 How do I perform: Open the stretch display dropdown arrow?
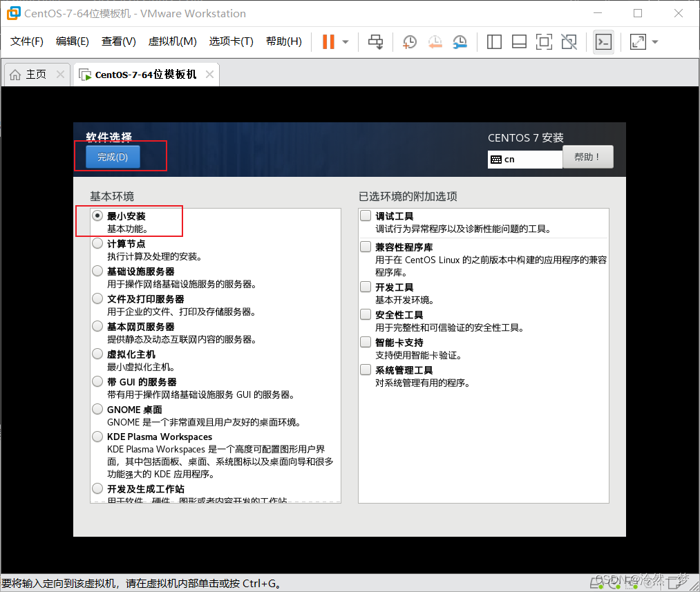(655, 42)
